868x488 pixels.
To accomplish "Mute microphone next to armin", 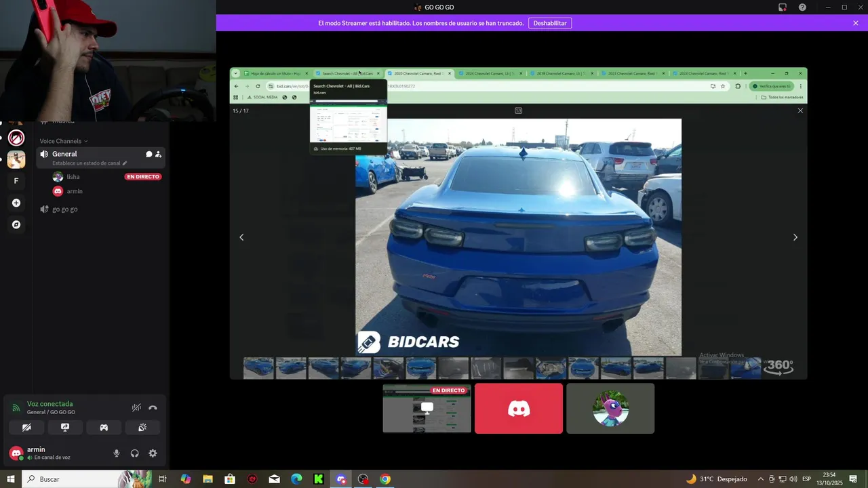I will click(117, 453).
